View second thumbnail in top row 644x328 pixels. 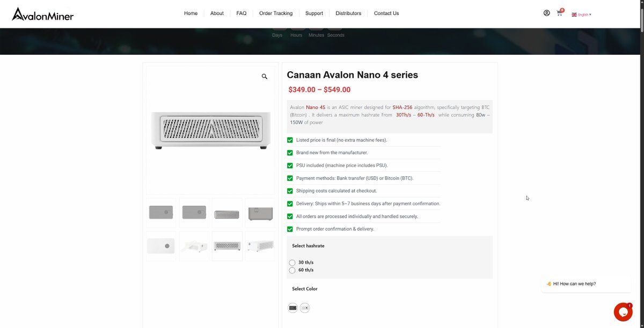tap(194, 213)
